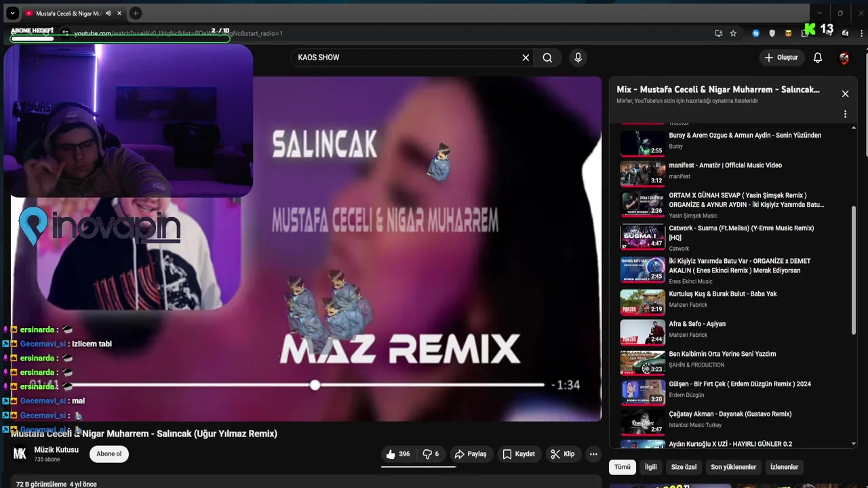The height and width of the screenshot is (488, 868).
Task: Select the Tümü filter chip
Action: coord(623,467)
